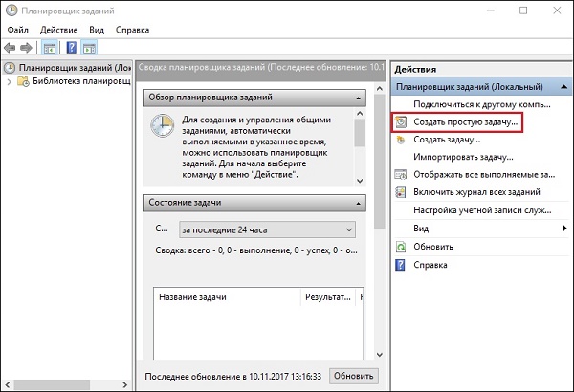Collapse the 'Состояние задачи' section
This screenshot has width=574, height=392.
coord(357,202)
